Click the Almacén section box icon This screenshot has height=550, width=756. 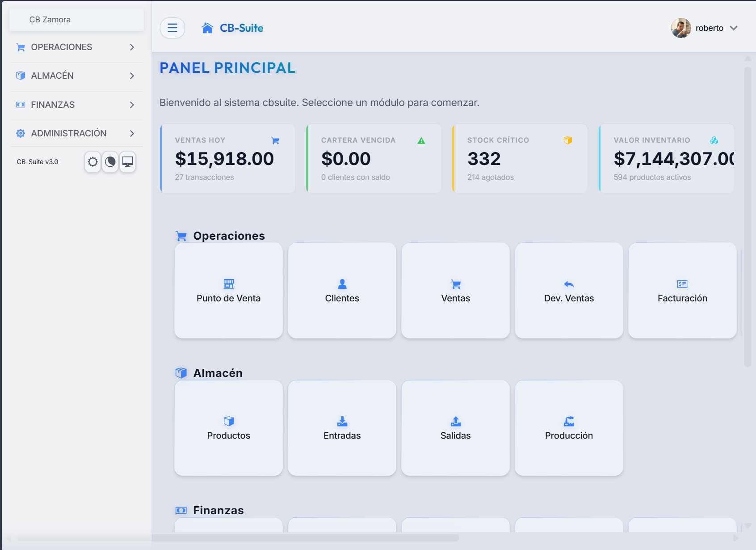click(181, 373)
